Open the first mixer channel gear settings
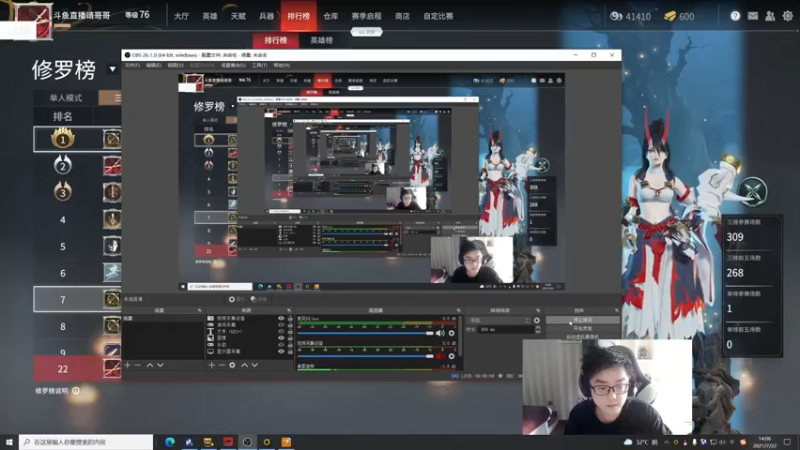This screenshot has height=450, width=800. pyautogui.click(x=452, y=333)
